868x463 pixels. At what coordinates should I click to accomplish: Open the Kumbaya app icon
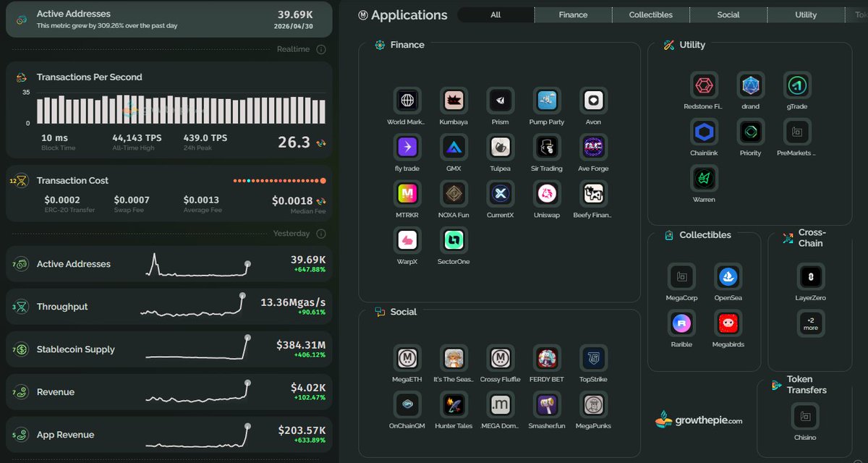[x=454, y=101]
